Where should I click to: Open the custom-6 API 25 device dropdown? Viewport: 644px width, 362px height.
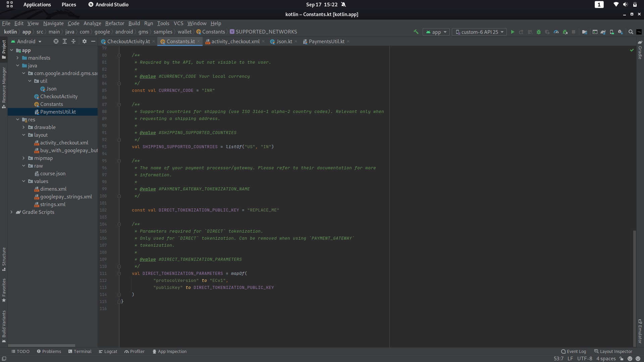tap(479, 32)
